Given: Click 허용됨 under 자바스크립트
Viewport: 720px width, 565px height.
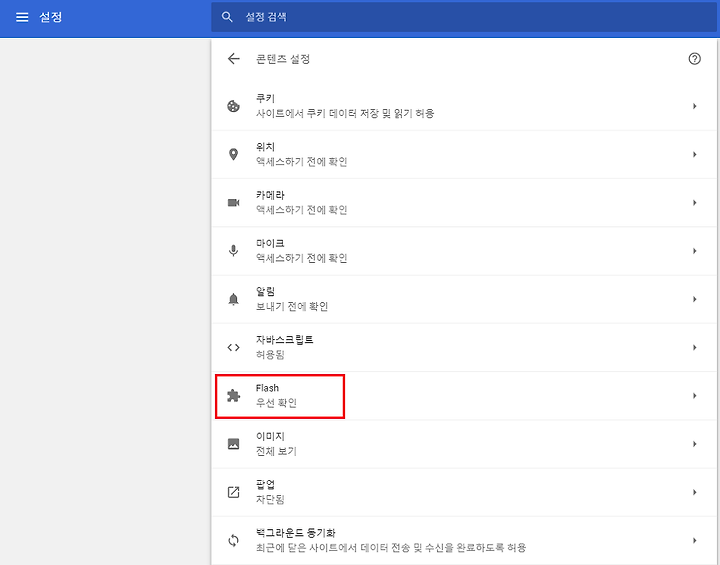Looking at the screenshot, I should point(270,355).
